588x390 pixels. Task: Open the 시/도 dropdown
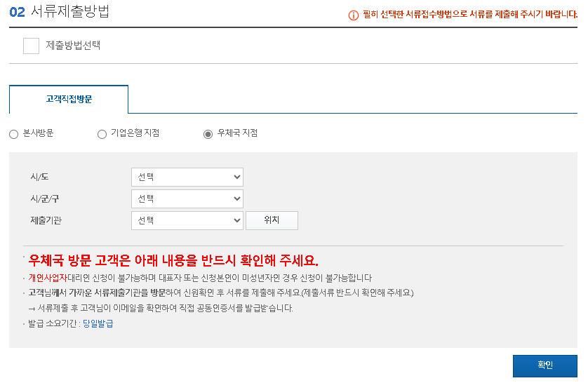(x=187, y=177)
